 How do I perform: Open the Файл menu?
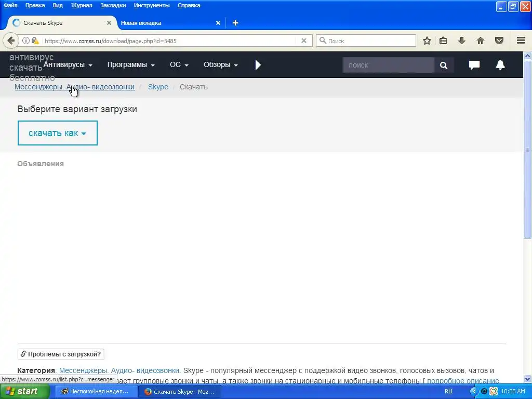[10, 5]
